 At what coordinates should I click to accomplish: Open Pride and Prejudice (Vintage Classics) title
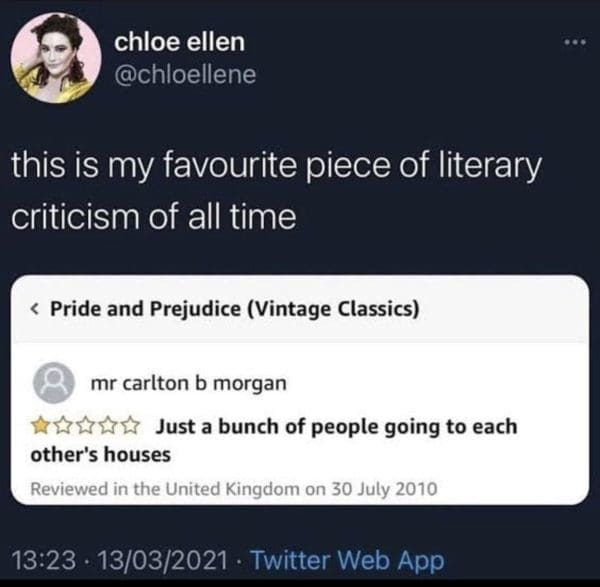(x=235, y=309)
